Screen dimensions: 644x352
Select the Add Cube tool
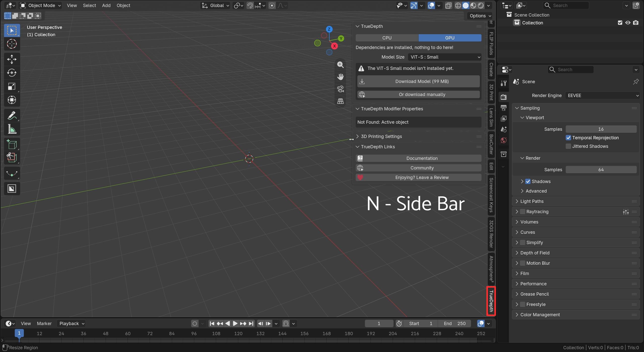point(12,145)
